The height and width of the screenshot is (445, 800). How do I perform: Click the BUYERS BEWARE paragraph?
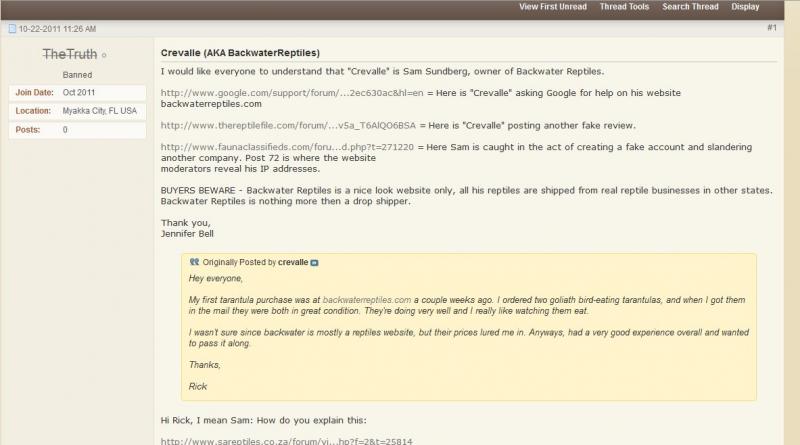click(466, 195)
